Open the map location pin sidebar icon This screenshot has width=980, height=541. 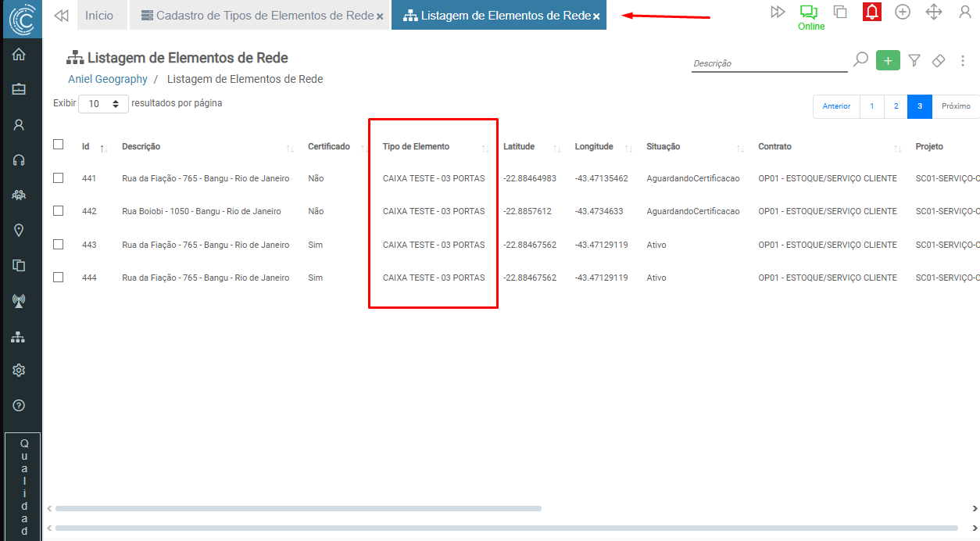pyautogui.click(x=19, y=230)
